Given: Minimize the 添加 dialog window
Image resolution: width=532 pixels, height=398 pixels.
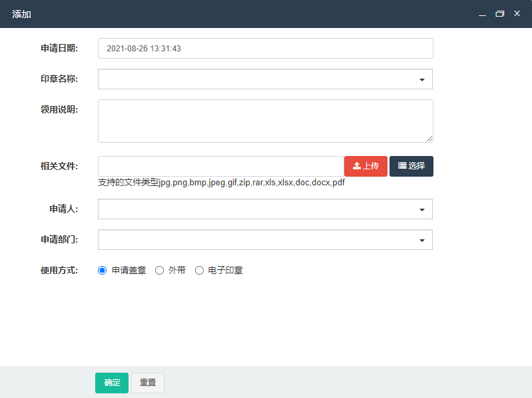Looking at the screenshot, I should tap(482, 14).
